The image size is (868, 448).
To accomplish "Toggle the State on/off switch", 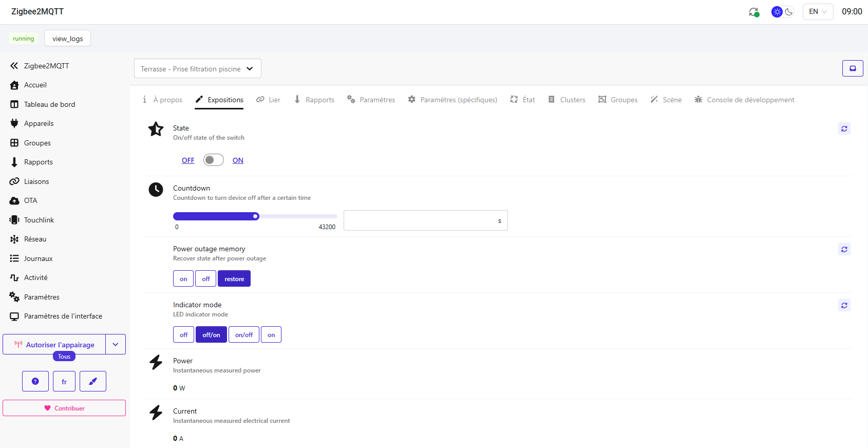I will click(x=213, y=160).
